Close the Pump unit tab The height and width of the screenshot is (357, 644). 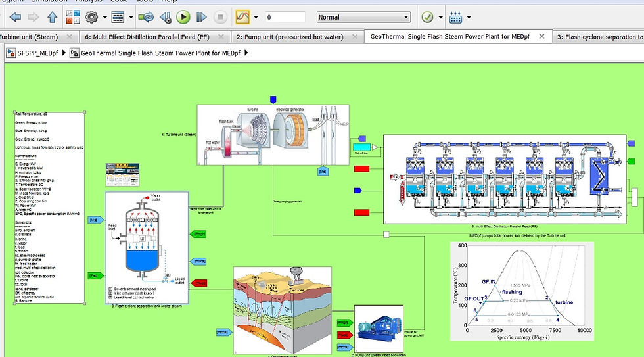tap(355, 37)
